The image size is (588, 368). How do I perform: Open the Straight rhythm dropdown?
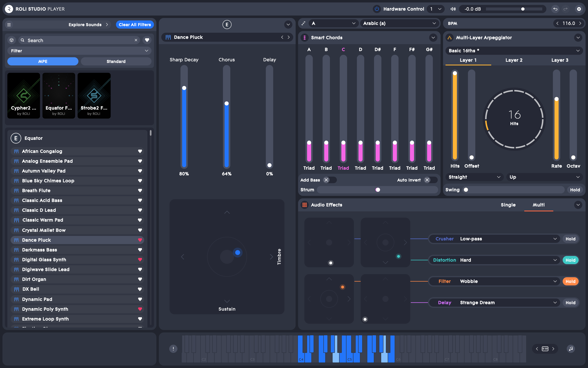(x=475, y=177)
